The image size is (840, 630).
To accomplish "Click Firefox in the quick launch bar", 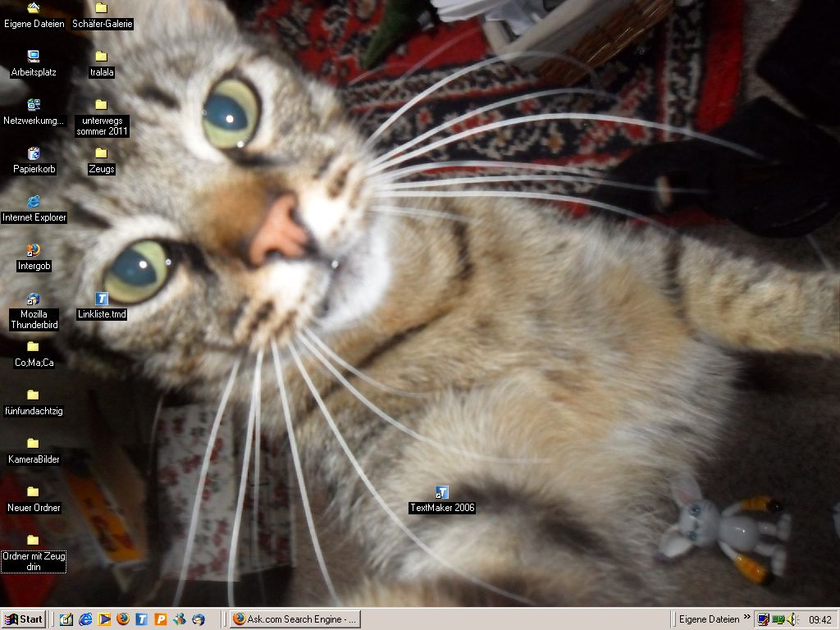I will point(123,619).
